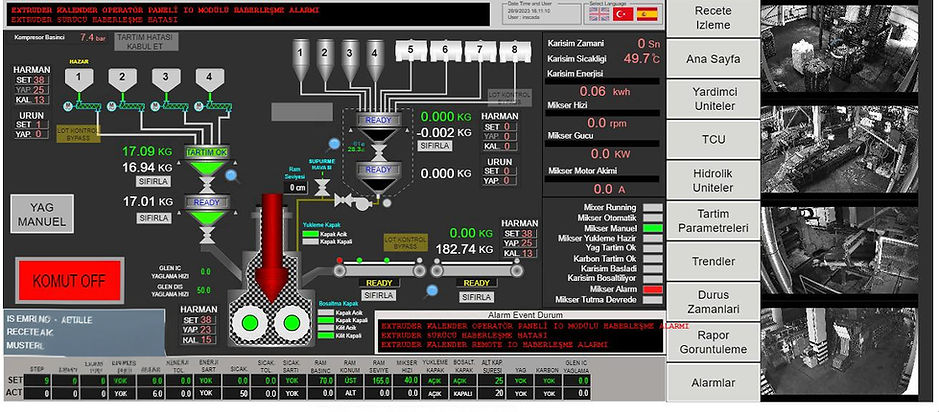Go to Ana Sayfa
This screenshot has width=939, height=412.
713,59
